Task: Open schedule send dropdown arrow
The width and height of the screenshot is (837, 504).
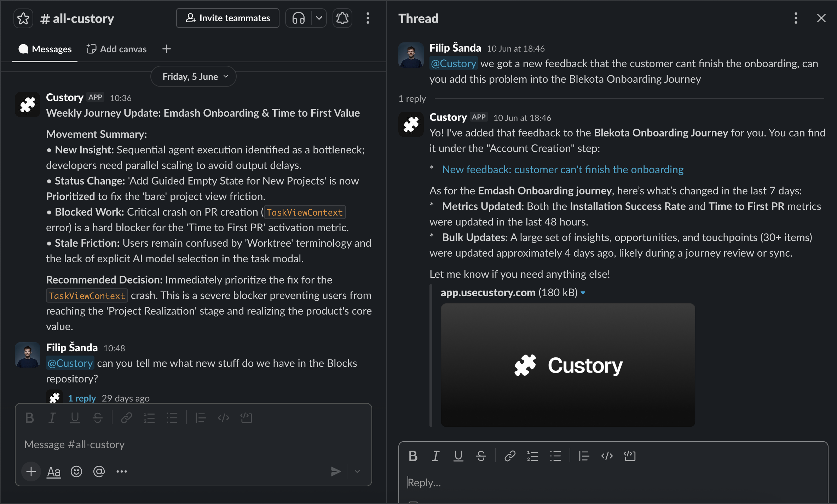Action: coord(357,471)
